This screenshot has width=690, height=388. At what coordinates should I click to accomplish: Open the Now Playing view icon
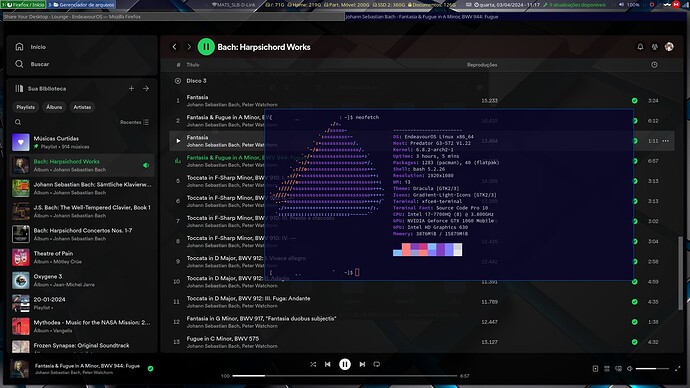595,369
